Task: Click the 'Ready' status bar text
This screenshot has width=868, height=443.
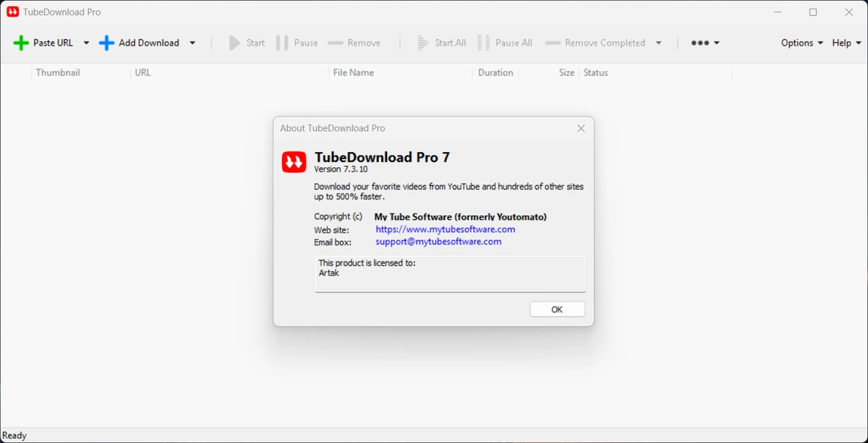Action: pyautogui.click(x=14, y=435)
